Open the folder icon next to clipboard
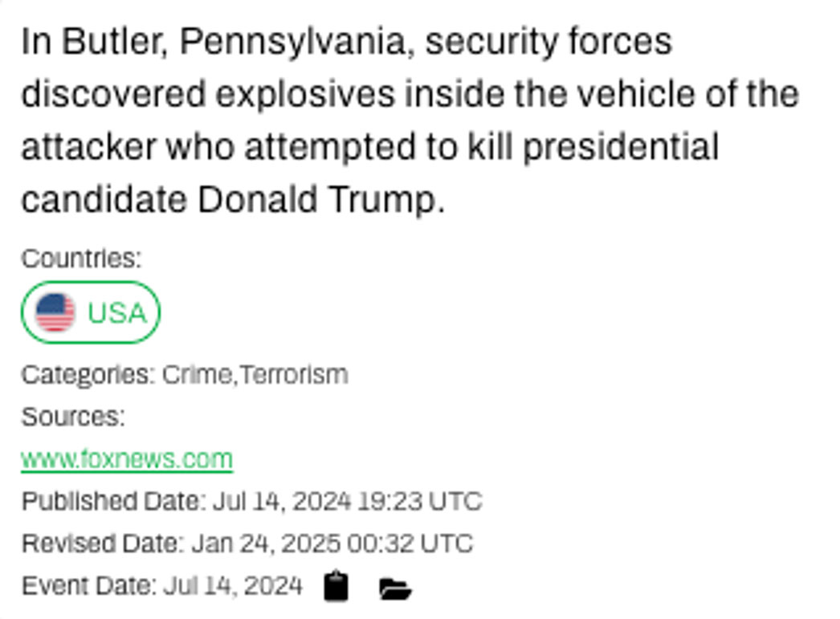Image resolution: width=840 pixels, height=619 pixels. coord(394,589)
